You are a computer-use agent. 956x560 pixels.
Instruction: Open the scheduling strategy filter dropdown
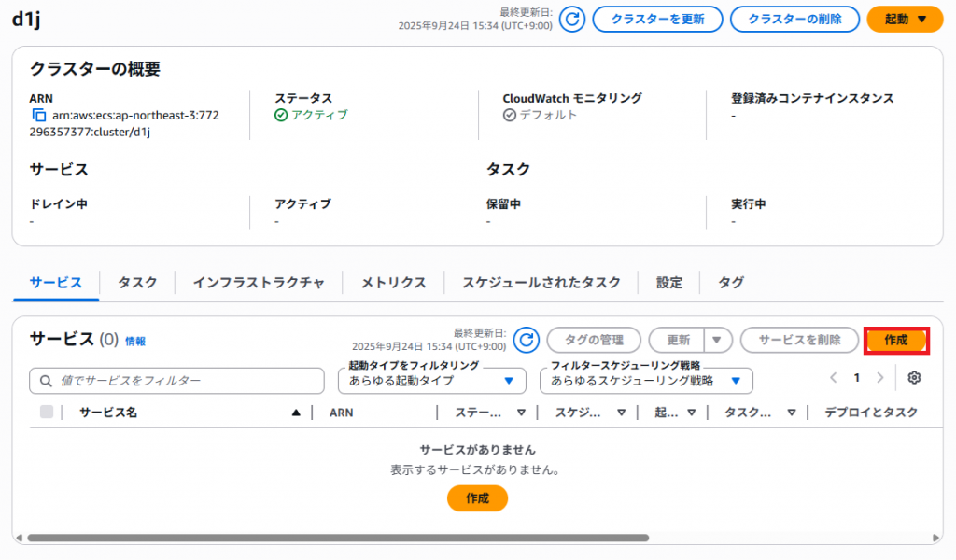[x=646, y=381]
